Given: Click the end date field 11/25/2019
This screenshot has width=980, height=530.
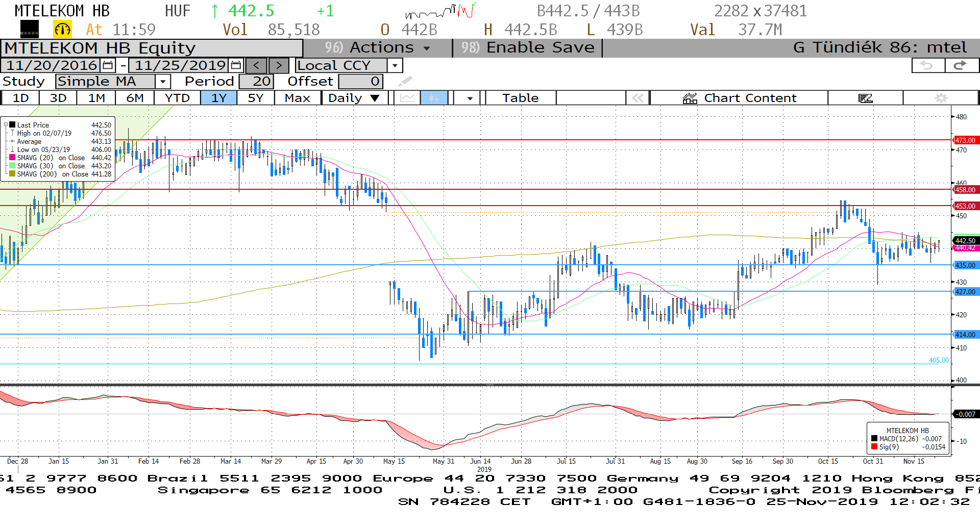Looking at the screenshot, I should (x=180, y=65).
